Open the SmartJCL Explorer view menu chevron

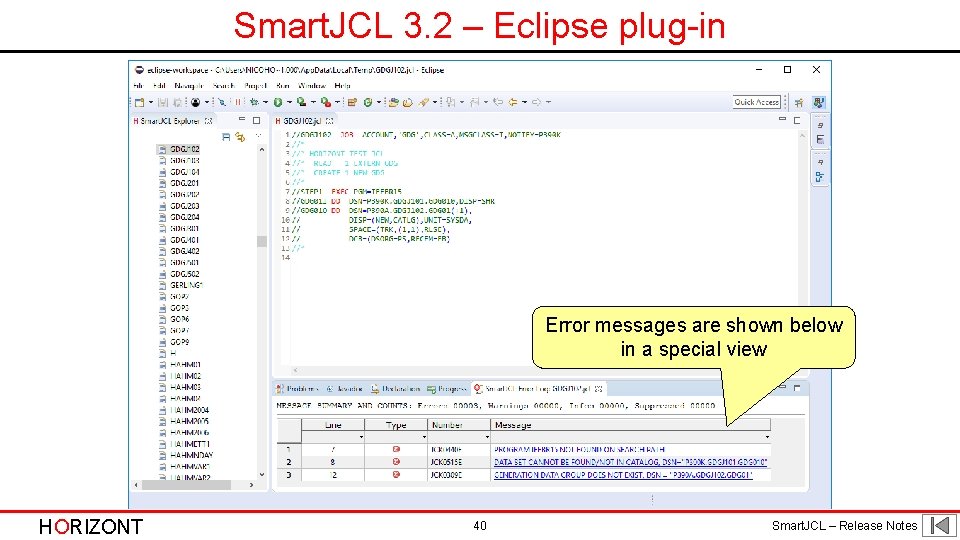258,137
